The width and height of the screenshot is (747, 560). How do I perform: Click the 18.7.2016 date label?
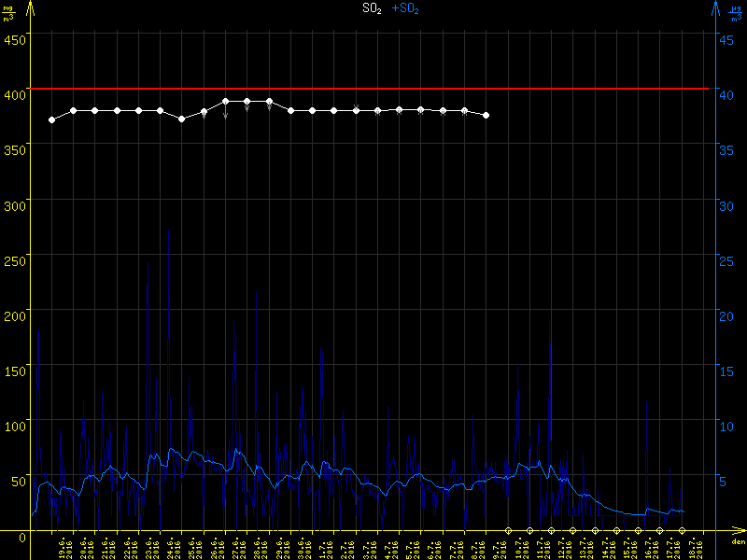(x=694, y=546)
